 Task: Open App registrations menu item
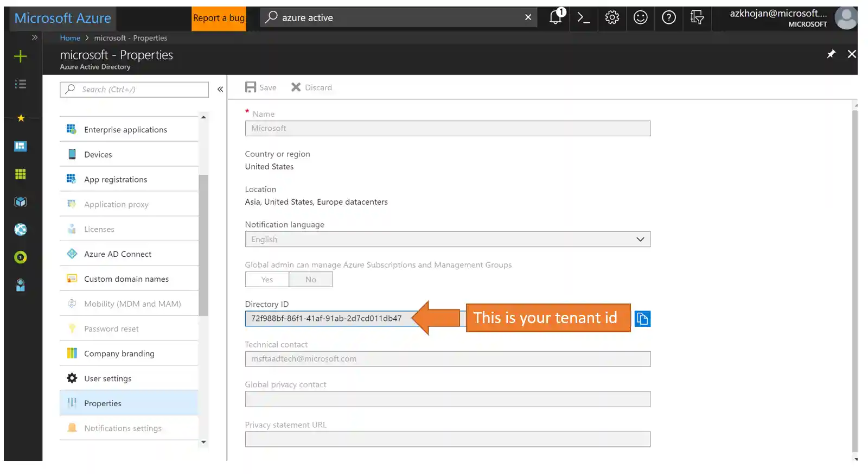129,180
